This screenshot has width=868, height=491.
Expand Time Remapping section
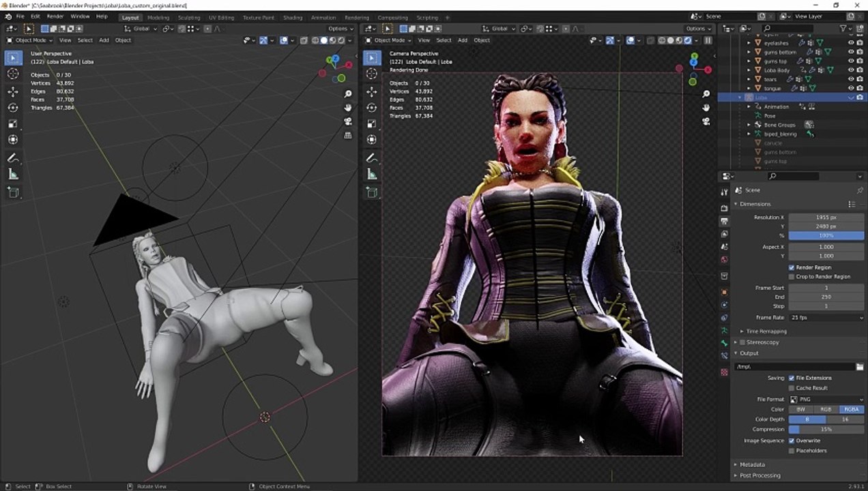[766, 331]
